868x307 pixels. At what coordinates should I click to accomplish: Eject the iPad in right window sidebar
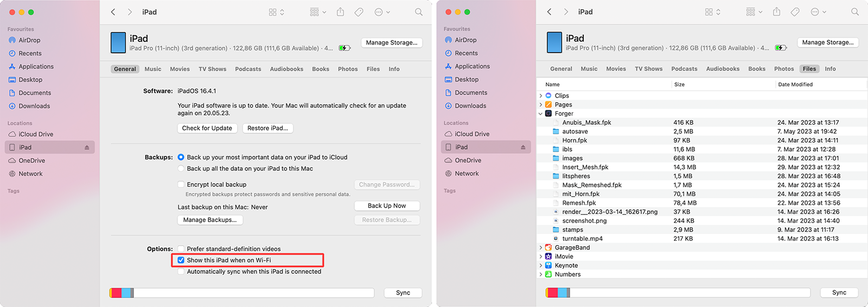tap(523, 147)
